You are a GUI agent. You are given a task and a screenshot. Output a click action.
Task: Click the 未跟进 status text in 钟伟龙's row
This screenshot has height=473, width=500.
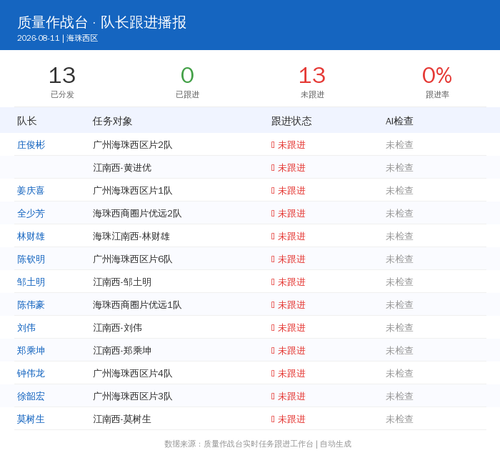pyautogui.click(x=291, y=373)
